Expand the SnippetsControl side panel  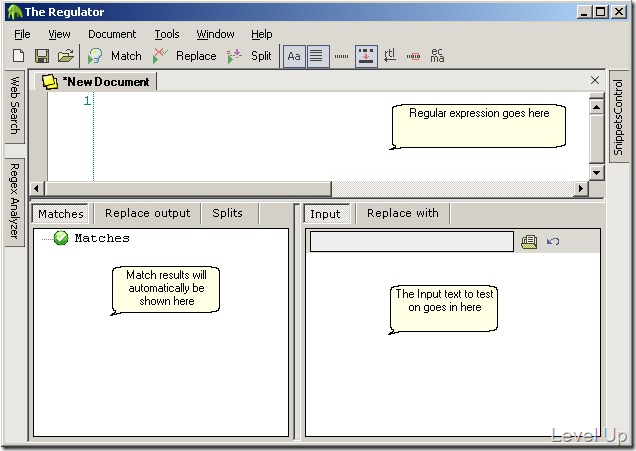tap(619, 117)
